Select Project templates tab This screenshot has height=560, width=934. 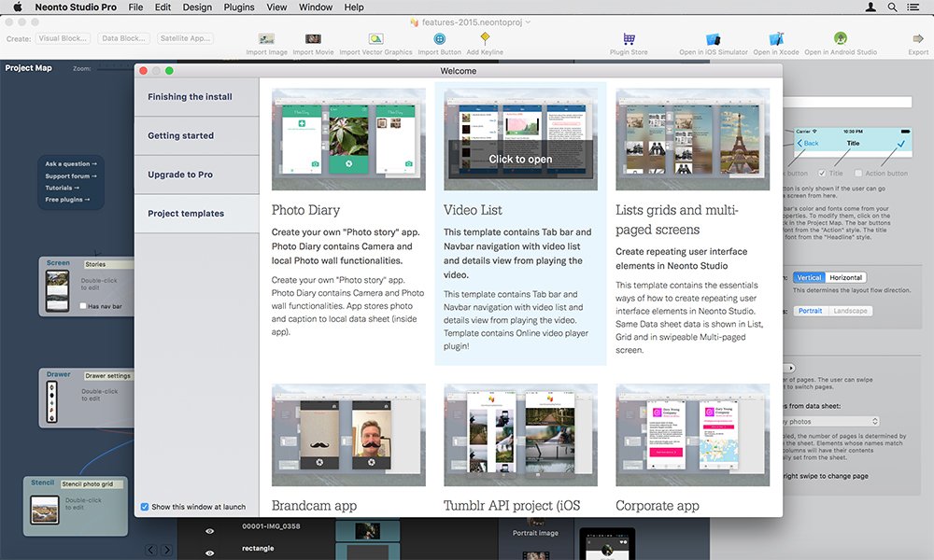pyautogui.click(x=196, y=213)
